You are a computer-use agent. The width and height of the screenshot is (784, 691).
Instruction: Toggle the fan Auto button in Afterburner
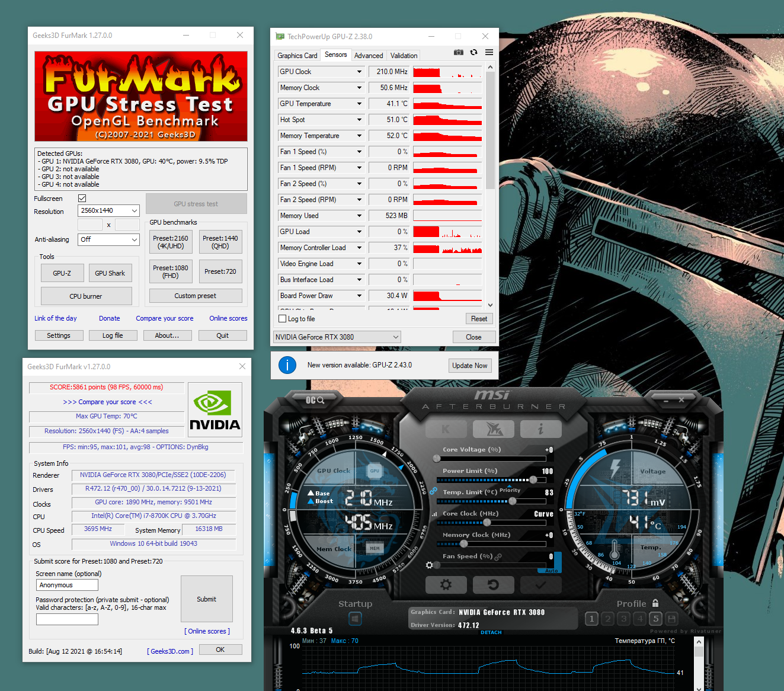pyautogui.click(x=551, y=571)
